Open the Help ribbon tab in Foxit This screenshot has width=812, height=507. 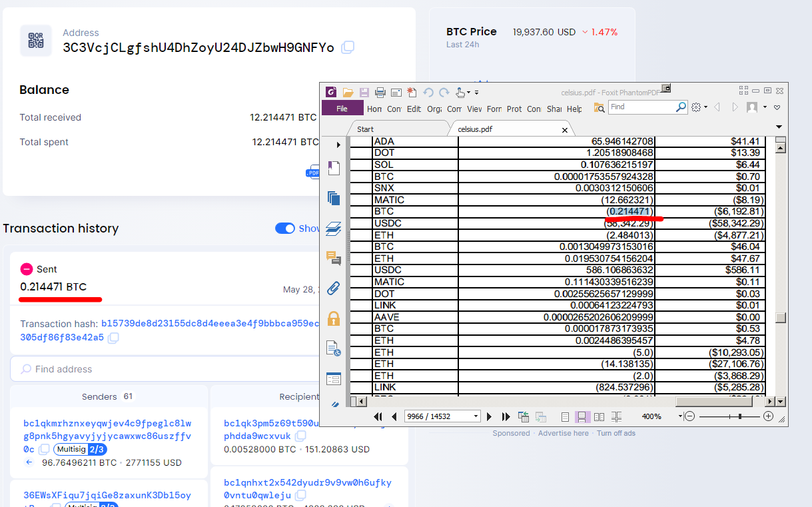click(x=574, y=109)
